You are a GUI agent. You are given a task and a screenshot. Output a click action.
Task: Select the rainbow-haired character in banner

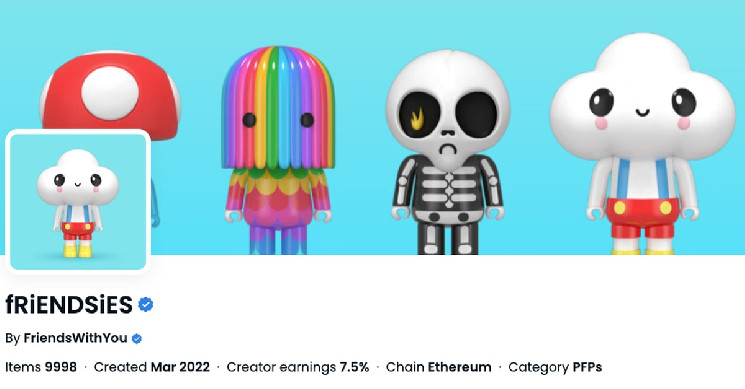coord(278,150)
